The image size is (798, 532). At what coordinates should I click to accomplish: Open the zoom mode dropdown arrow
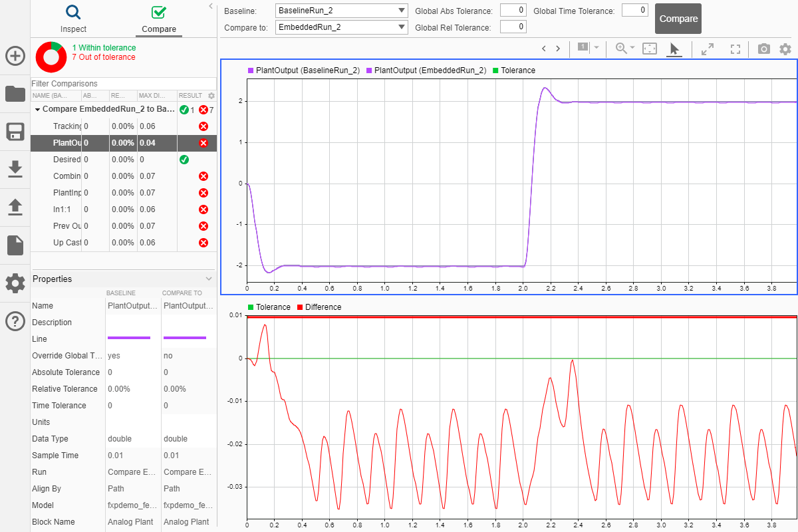click(632, 48)
